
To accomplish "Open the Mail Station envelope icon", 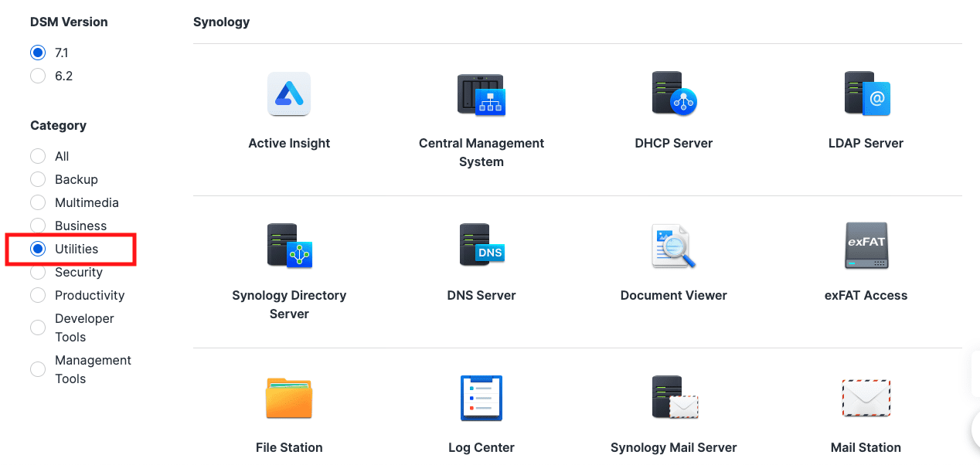I will coord(866,398).
